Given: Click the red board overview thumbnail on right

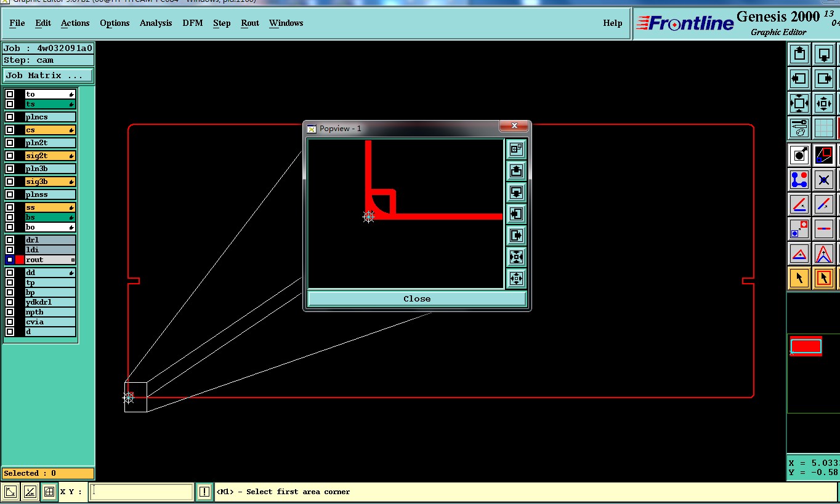Looking at the screenshot, I should (806, 346).
